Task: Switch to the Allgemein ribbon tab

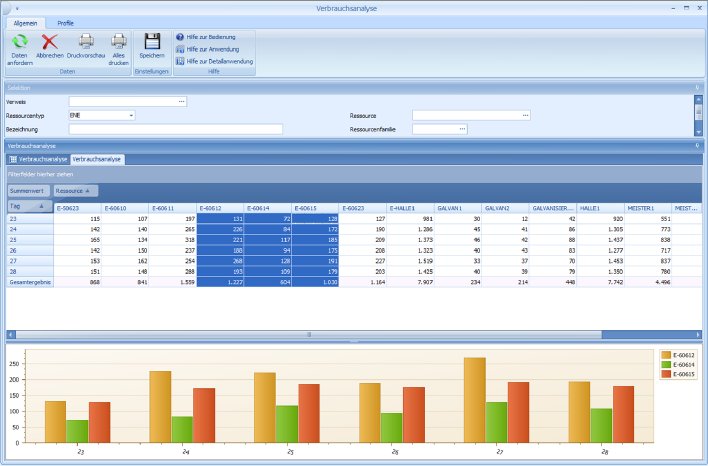Action: [25, 23]
